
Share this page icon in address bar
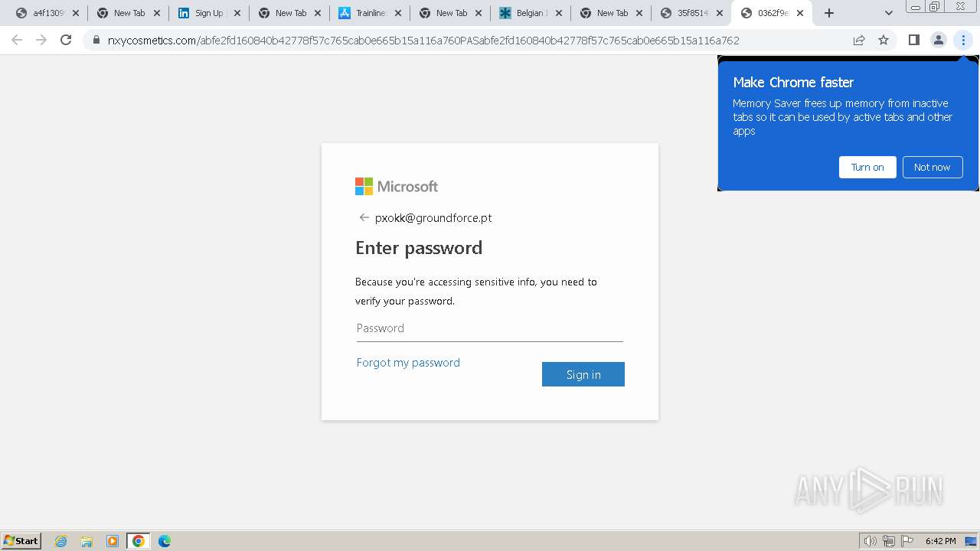(859, 41)
